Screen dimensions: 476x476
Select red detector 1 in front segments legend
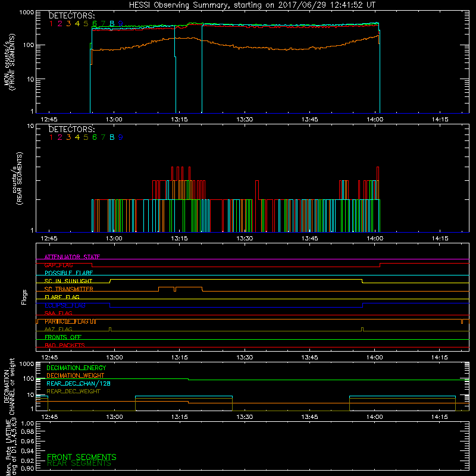click(51, 24)
